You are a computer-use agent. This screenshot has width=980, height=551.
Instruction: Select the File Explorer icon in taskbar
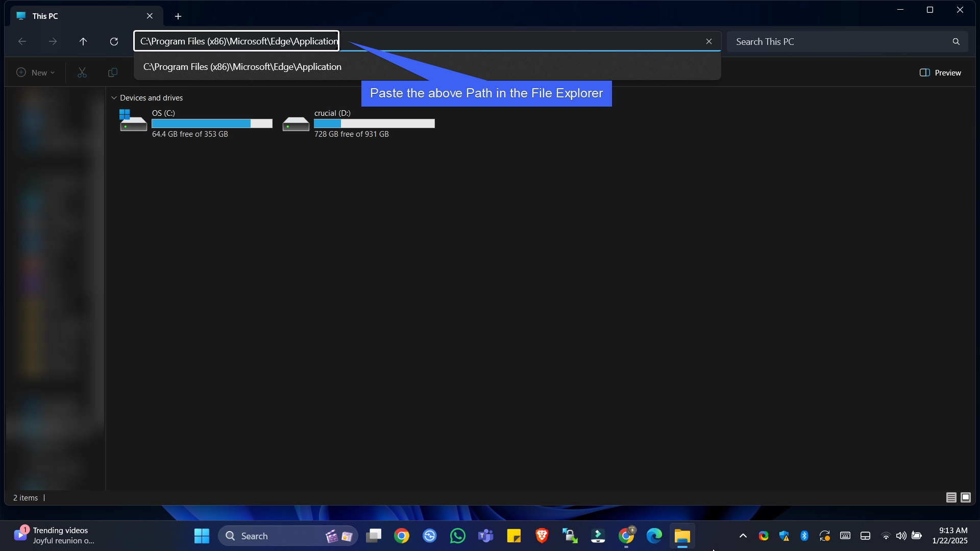coord(682,536)
